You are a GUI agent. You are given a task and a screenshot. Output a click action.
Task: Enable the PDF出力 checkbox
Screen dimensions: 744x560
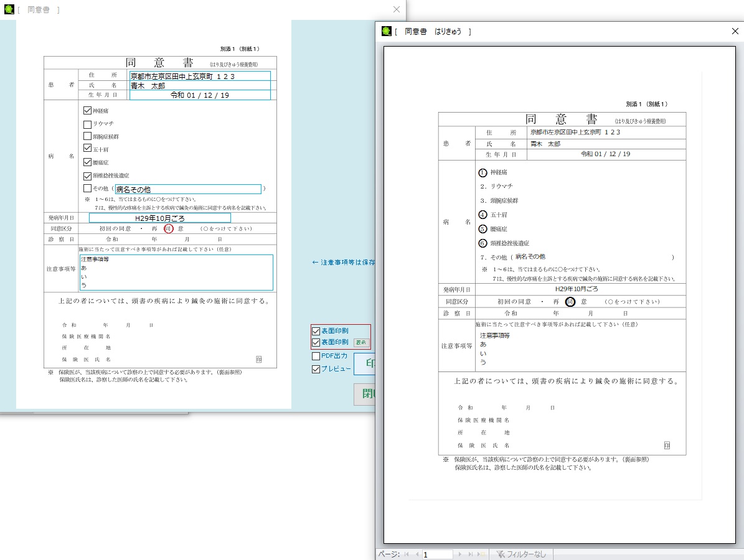[316, 356]
